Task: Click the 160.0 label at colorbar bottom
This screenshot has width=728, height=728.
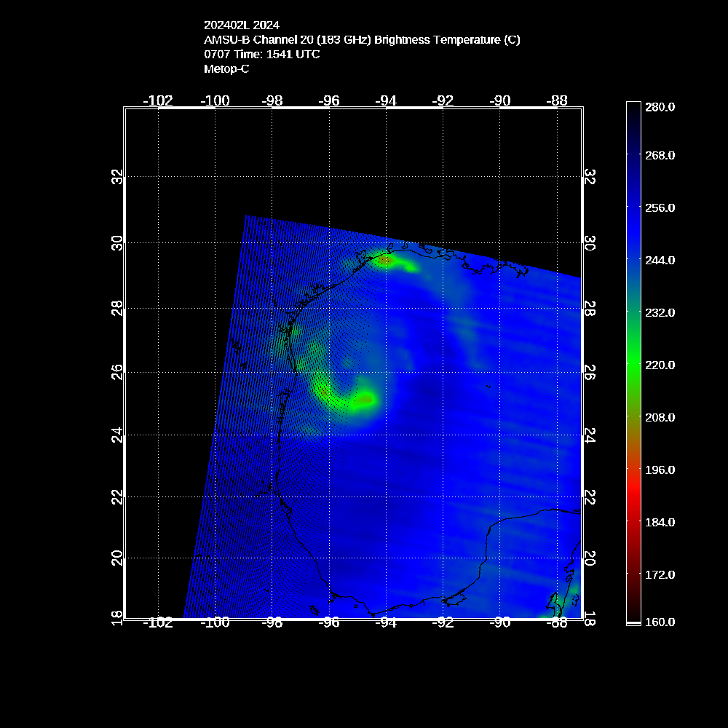Action: coord(660,622)
